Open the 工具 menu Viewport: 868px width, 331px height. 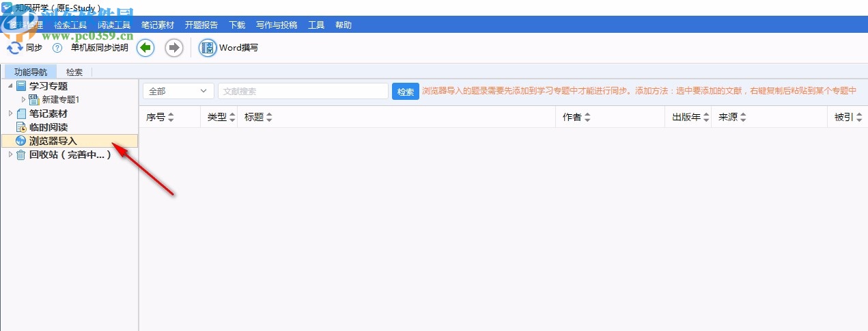pos(316,25)
